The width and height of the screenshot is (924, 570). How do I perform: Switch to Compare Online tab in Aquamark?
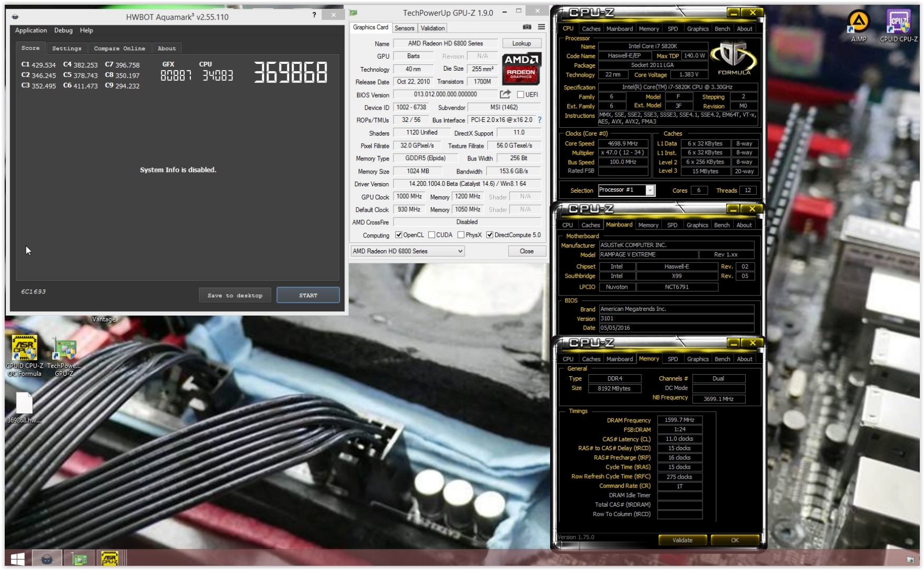pos(119,48)
